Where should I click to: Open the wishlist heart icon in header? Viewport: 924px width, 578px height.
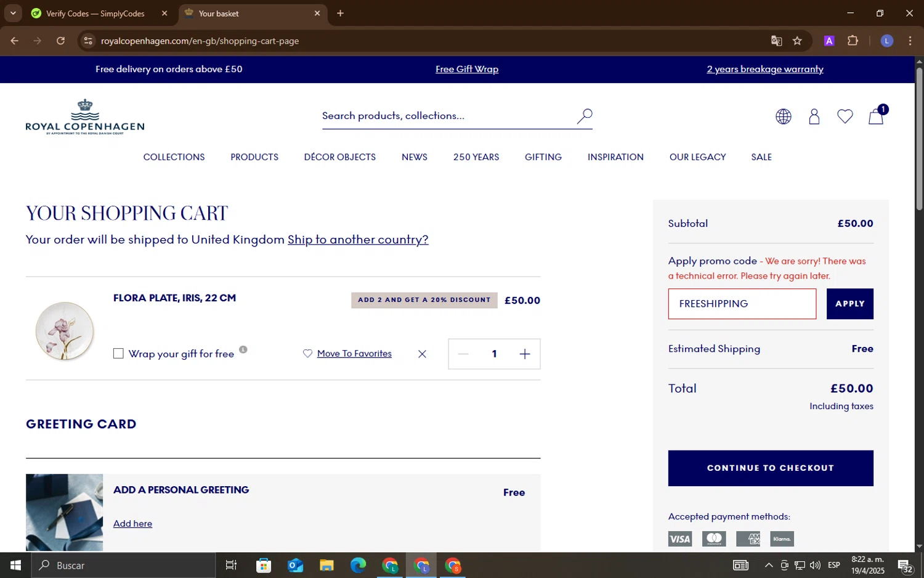[845, 116]
